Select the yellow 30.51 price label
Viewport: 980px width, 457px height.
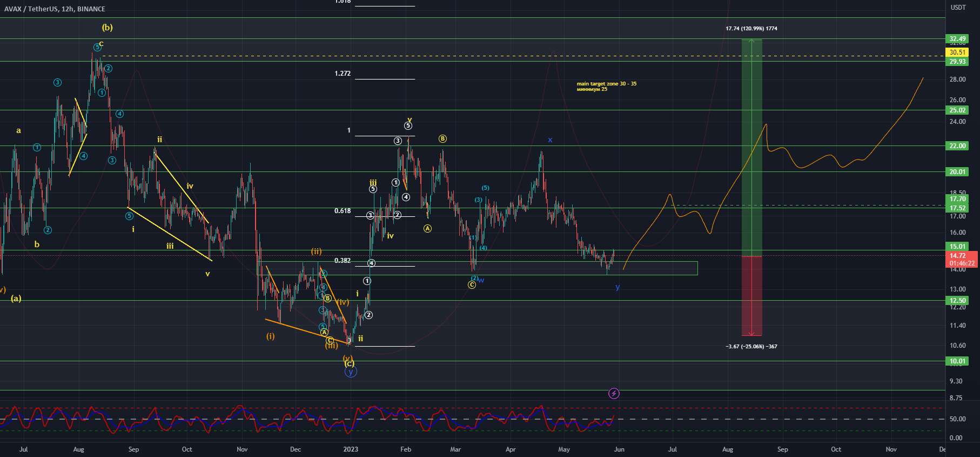click(957, 52)
